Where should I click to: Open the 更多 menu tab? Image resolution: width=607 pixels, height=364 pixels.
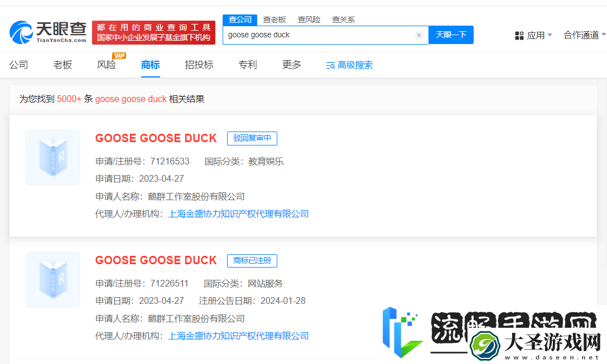(x=291, y=65)
